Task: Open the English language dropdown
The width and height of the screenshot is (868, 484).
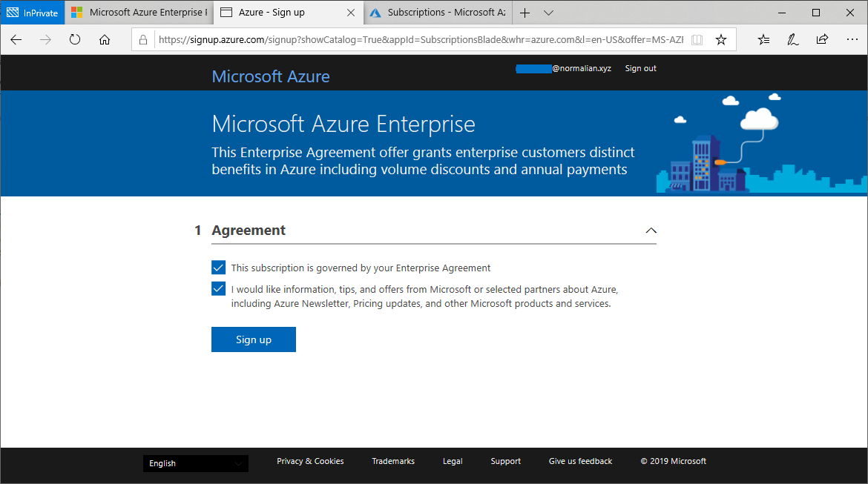Action: coord(196,463)
